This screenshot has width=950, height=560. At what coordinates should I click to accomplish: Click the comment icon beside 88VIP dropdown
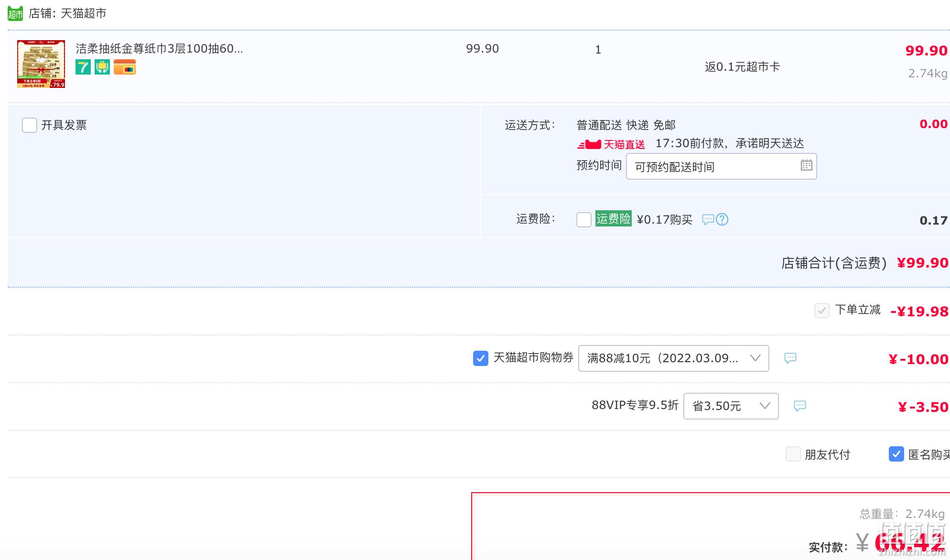click(800, 406)
